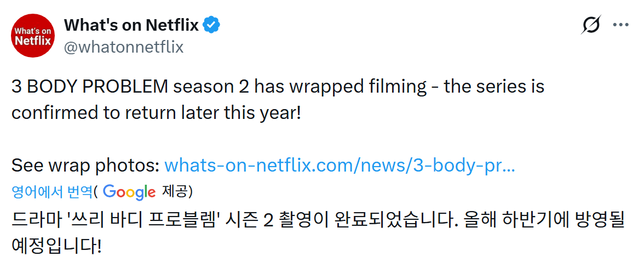Screen dimensions: 644x279
Task: Click 'the series is' at end of first line
Action: [494, 87]
